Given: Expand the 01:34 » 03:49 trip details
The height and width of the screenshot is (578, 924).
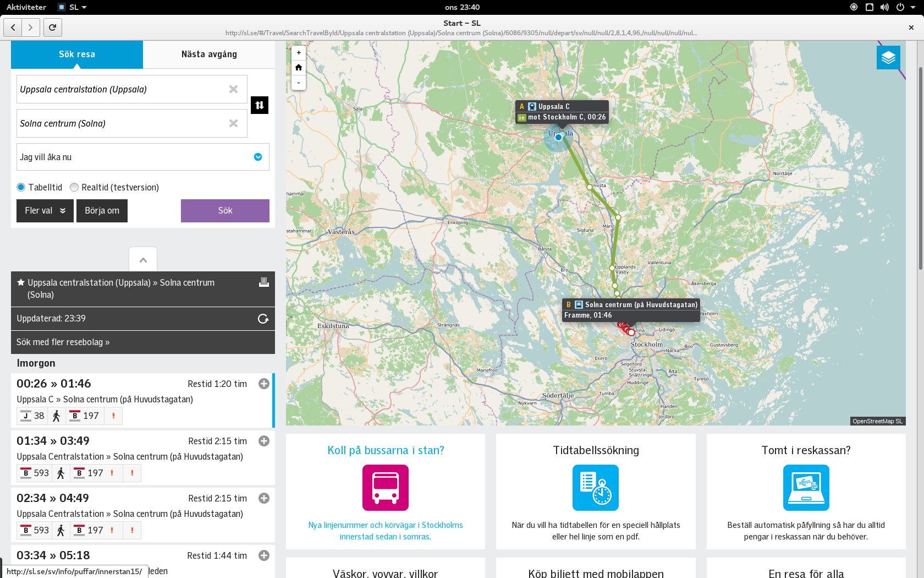Looking at the screenshot, I should 264,441.
